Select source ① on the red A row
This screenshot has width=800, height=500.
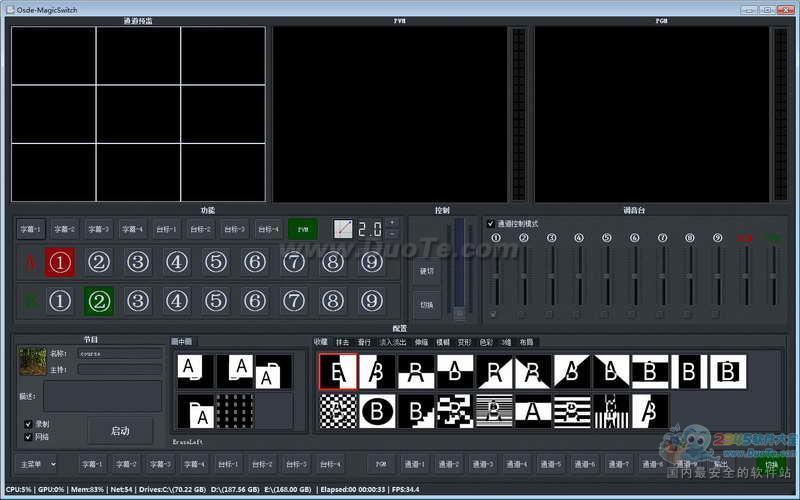point(60,262)
